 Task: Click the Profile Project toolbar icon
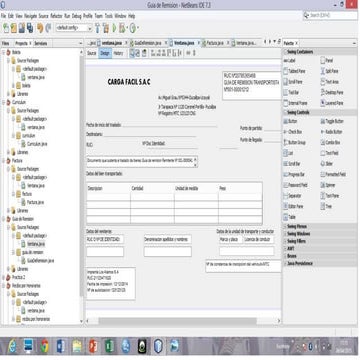133,28
